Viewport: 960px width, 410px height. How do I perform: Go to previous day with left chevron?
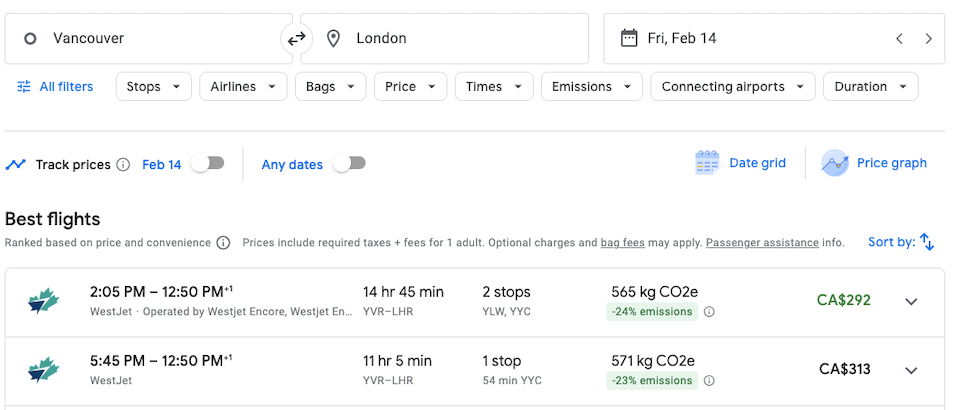[x=899, y=39]
